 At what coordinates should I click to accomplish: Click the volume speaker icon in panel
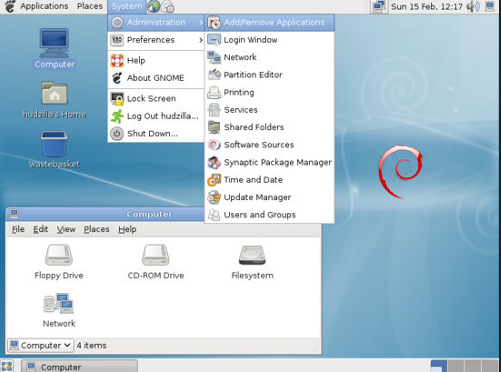(473, 6)
